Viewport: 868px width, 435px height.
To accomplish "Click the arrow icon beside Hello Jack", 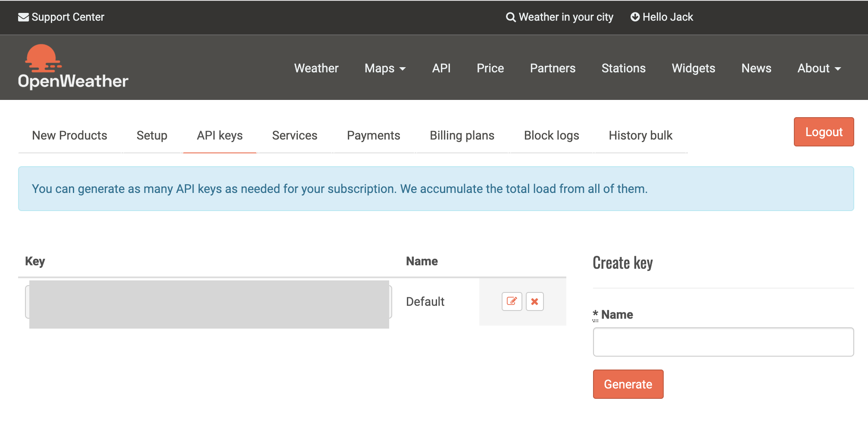I will (635, 17).
